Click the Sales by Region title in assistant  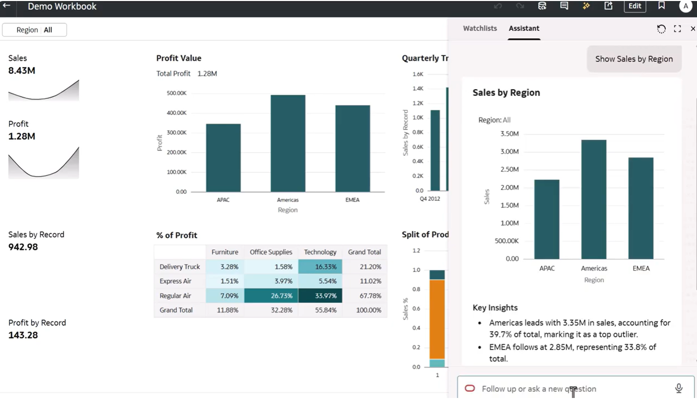point(506,92)
